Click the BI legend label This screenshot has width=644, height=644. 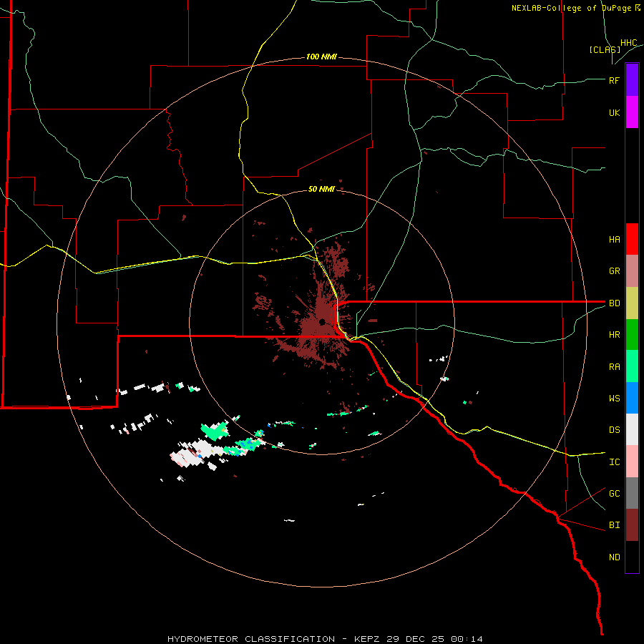[x=614, y=525]
